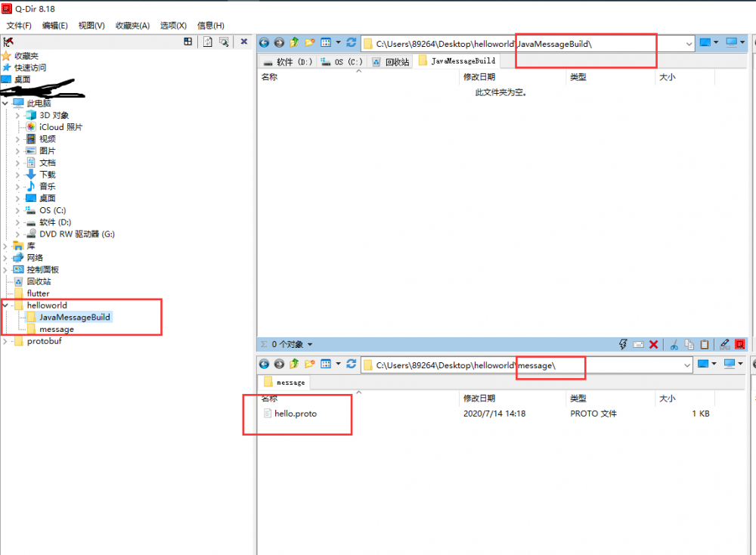Open the 信息(H) menu
Viewport: 756px width, 555px height.
click(x=211, y=26)
